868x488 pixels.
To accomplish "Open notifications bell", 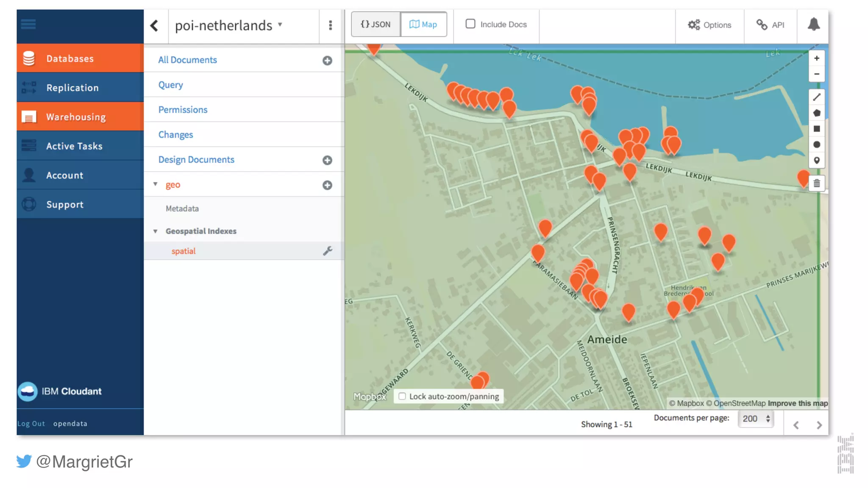I will tap(813, 24).
